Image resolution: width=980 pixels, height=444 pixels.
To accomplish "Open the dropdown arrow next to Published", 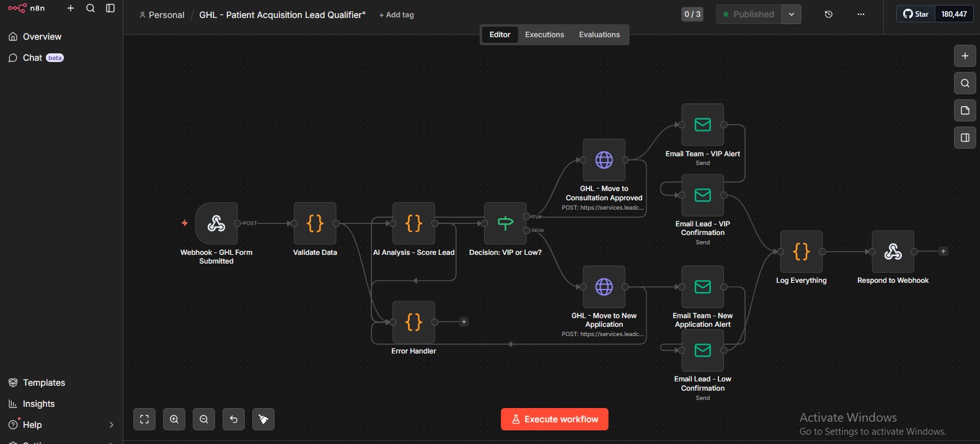I will 792,14.
